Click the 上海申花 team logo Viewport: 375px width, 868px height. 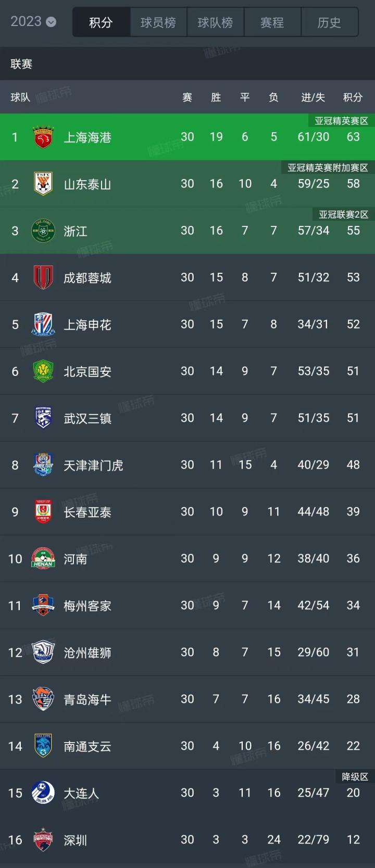[x=43, y=324]
